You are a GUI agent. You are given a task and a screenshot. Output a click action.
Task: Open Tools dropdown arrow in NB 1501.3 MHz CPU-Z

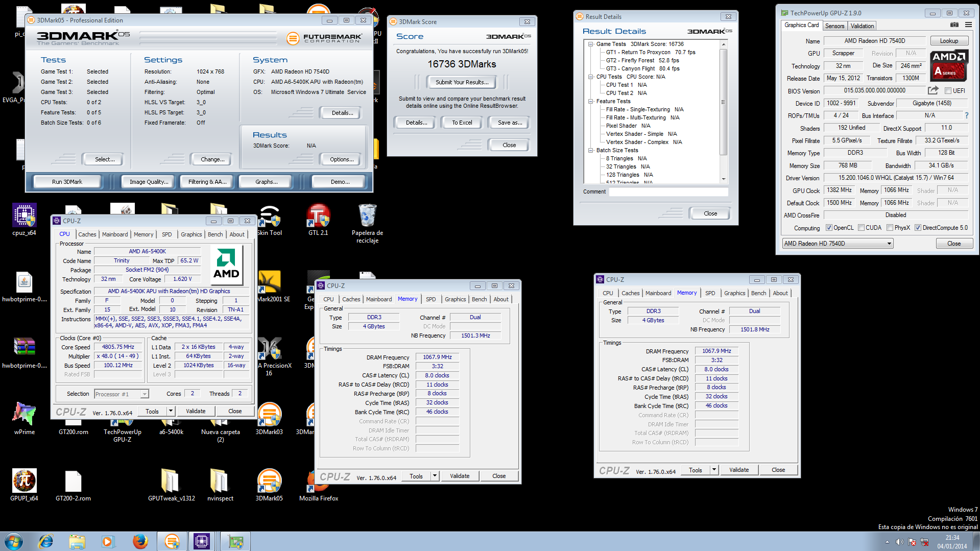click(435, 476)
